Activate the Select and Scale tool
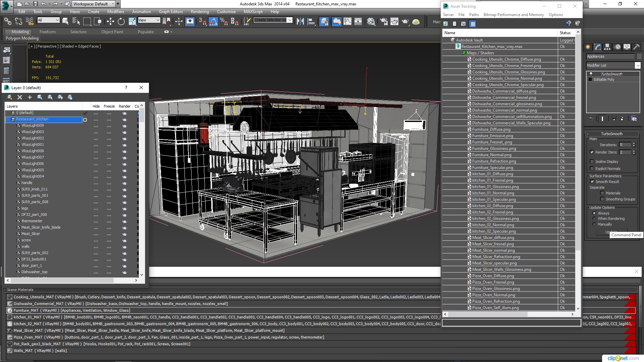 tap(132, 21)
